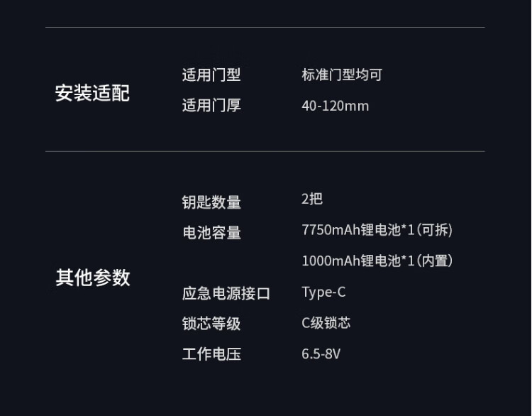This screenshot has height=416, width=532.
Task: Click the 6.5-8V voltage value
Action: (x=321, y=354)
